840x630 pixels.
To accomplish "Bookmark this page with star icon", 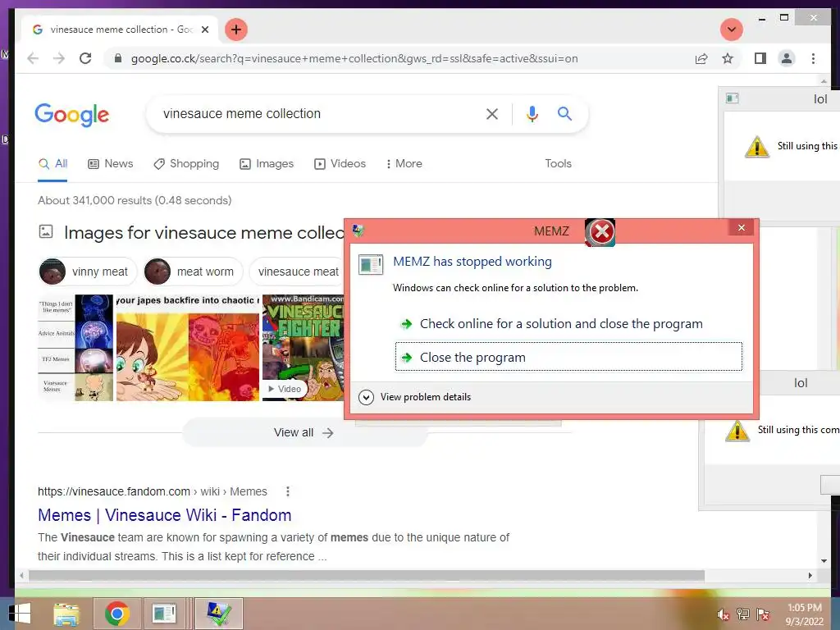I will tap(728, 58).
